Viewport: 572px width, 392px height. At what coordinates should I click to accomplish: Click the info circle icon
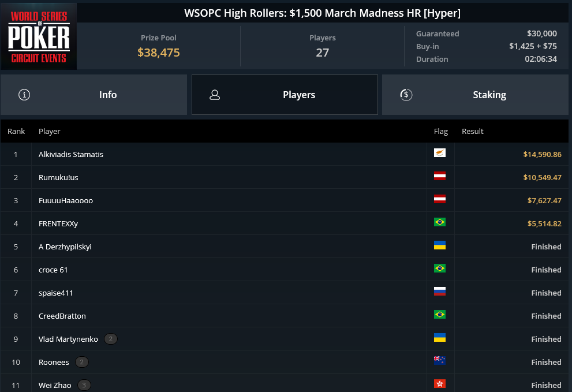24,95
